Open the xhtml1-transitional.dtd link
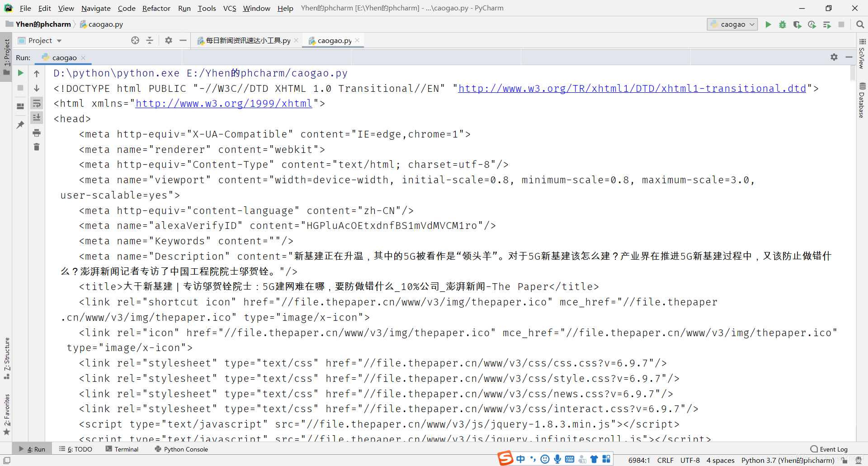868x466 pixels. point(632,88)
